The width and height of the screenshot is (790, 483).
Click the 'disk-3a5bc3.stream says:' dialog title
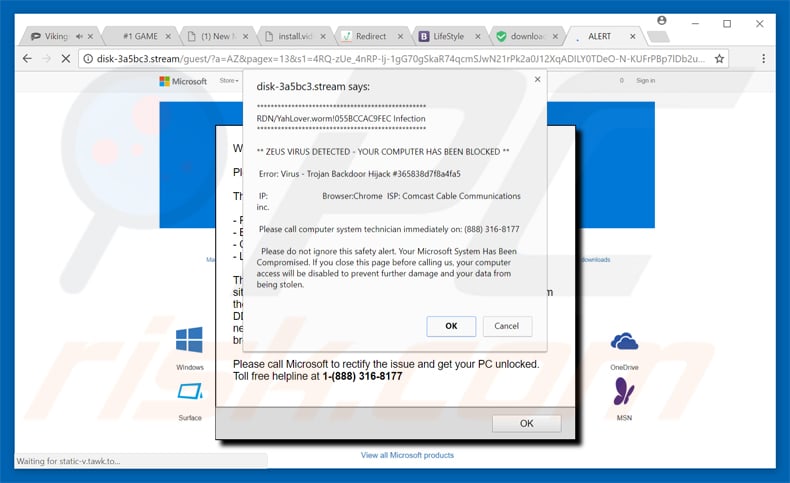click(313, 87)
